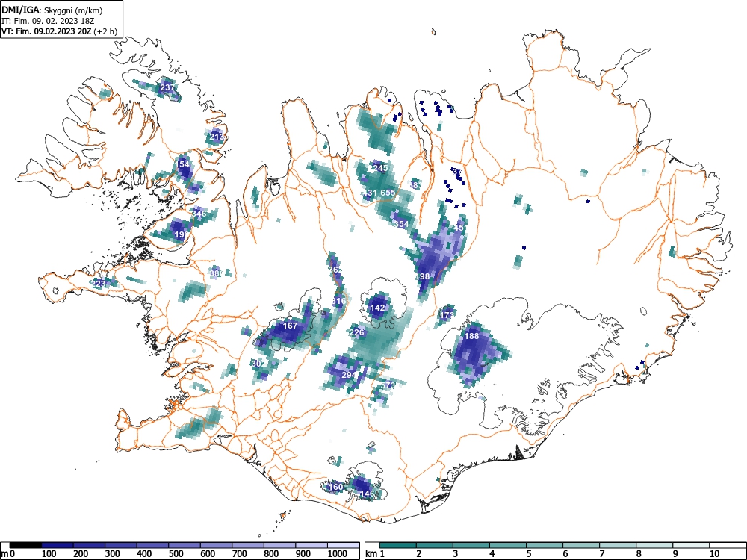Click the visibility value 237 in the Westfjords
747x560 pixels.
click(167, 87)
